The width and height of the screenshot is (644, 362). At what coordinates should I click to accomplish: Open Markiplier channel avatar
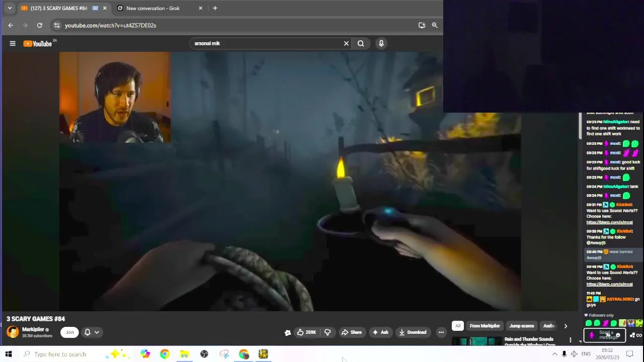click(x=13, y=332)
